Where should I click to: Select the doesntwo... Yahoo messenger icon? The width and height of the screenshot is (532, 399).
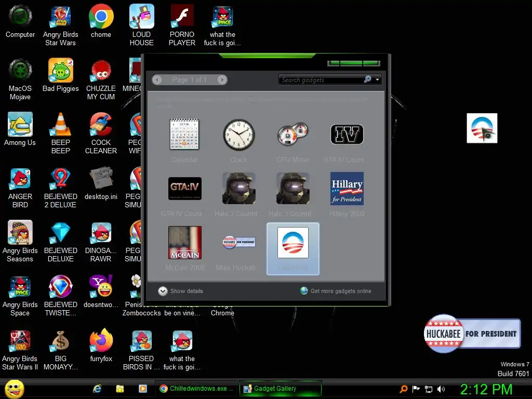coord(101,291)
